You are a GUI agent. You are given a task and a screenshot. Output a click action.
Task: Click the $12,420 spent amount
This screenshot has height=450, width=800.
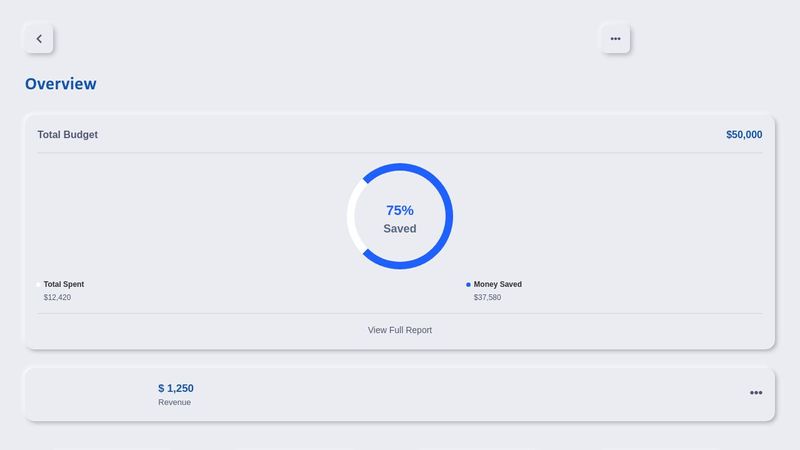[x=57, y=298]
